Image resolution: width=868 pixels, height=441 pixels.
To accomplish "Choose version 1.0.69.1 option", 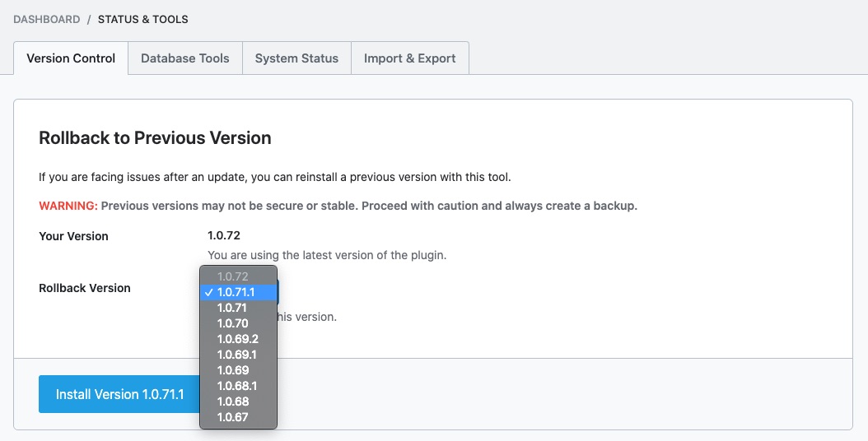I will click(x=239, y=354).
